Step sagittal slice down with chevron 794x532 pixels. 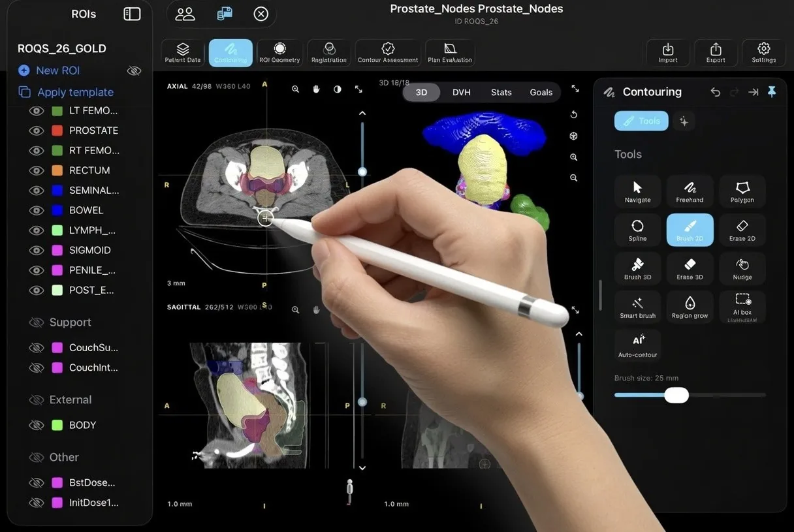[362, 468]
